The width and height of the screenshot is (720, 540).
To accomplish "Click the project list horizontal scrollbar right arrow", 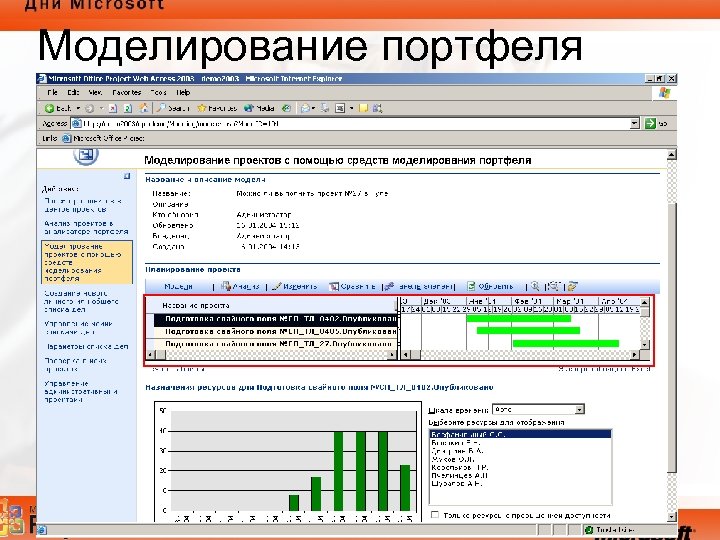I will [392, 354].
